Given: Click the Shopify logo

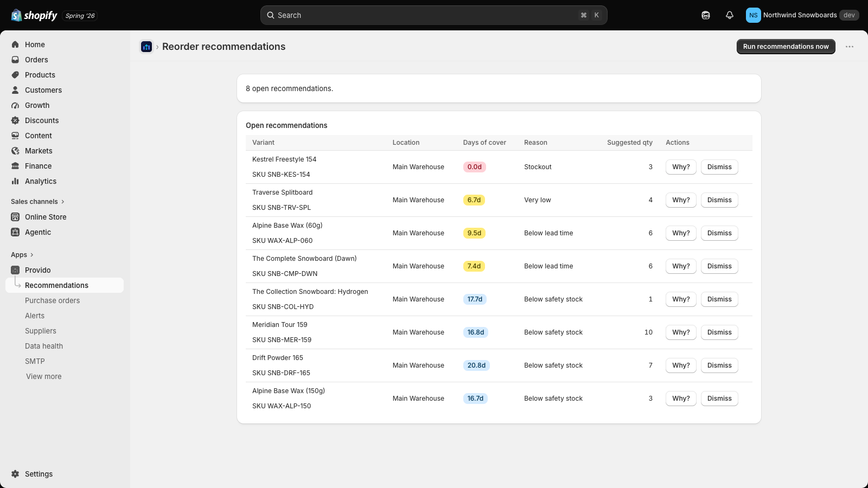Looking at the screenshot, I should [34, 15].
